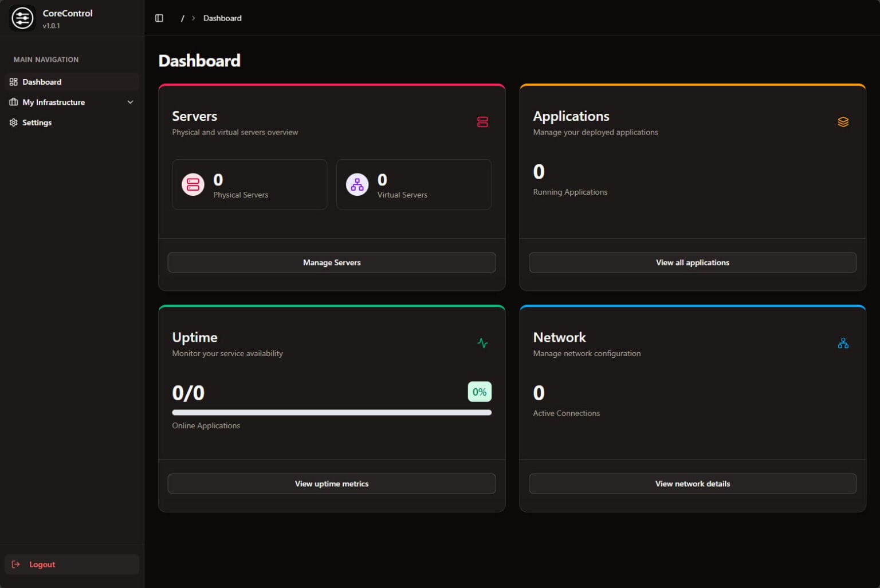
Task: Click the purple Virtual Servers icon
Action: [357, 184]
